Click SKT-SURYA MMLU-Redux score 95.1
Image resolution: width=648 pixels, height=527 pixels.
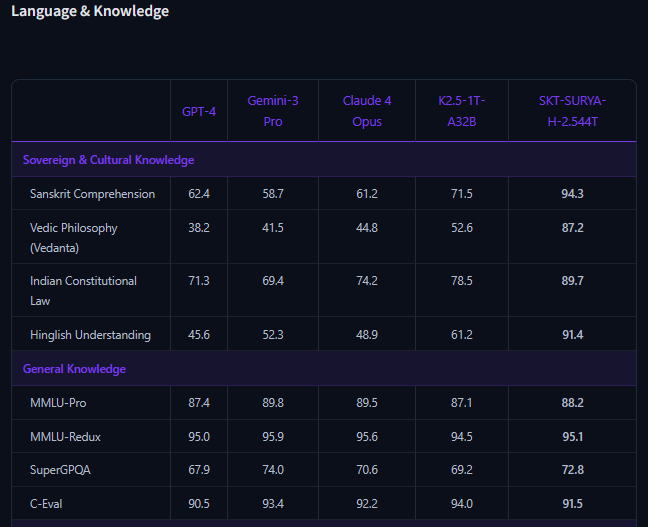tap(572, 437)
